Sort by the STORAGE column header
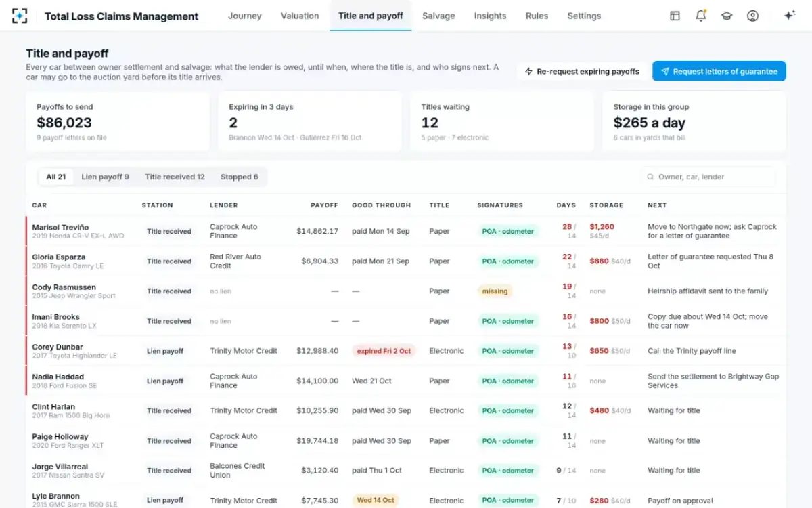The height and width of the screenshot is (508, 812). coord(606,205)
